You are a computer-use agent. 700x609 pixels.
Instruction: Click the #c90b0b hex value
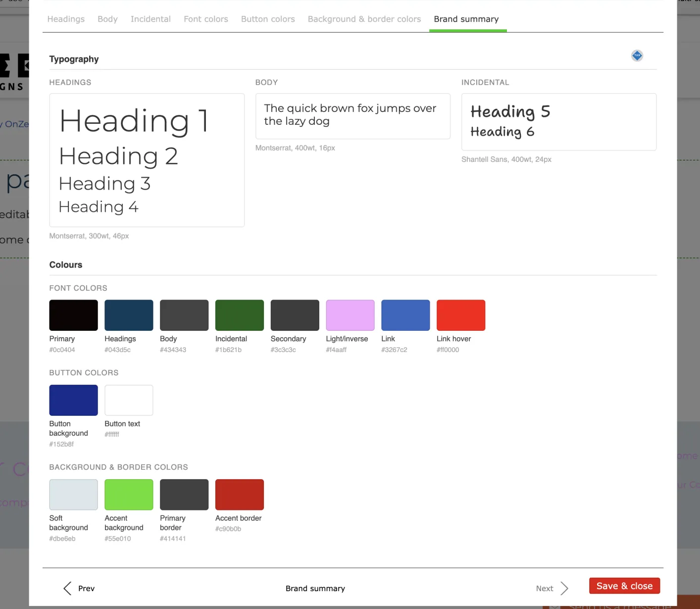point(228,529)
